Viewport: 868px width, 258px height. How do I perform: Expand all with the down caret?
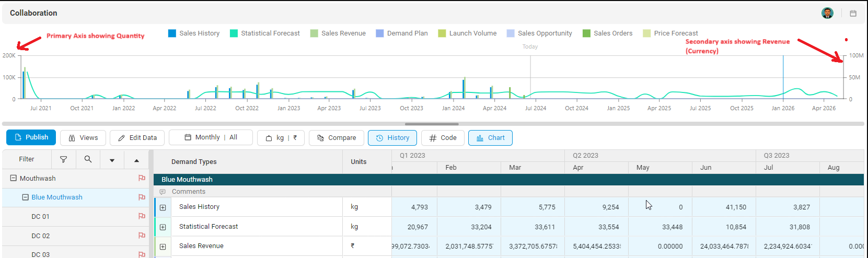(x=112, y=160)
